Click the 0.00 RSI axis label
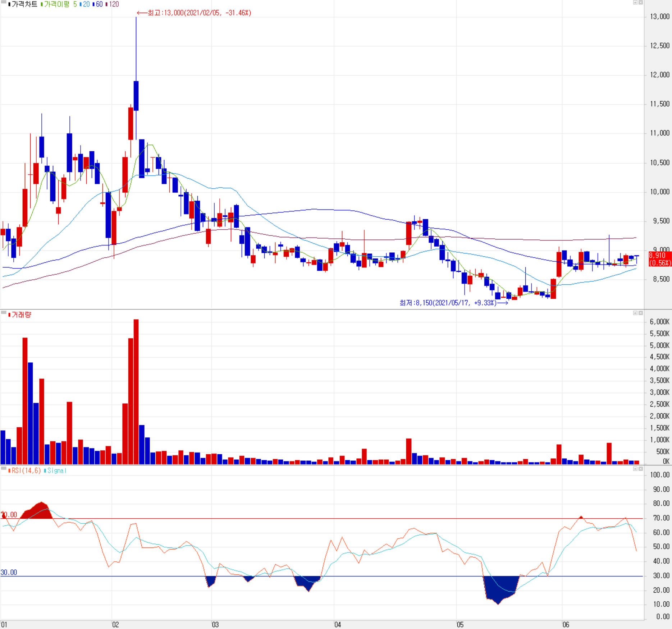 pyautogui.click(x=663, y=617)
